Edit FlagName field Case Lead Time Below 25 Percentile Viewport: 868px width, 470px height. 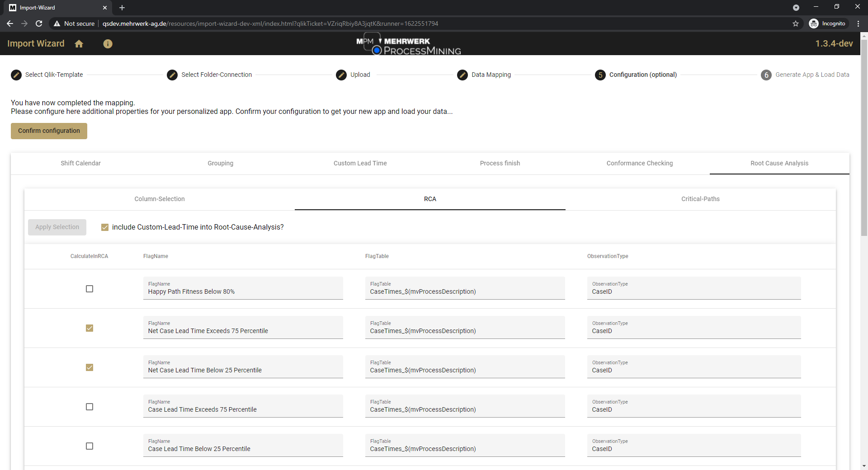click(x=243, y=445)
